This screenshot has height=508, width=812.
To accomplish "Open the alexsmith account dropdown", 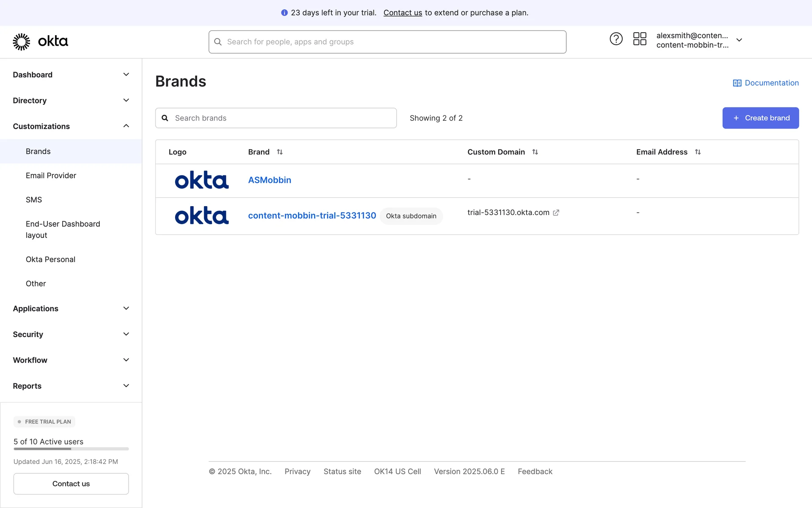I will (x=739, y=40).
